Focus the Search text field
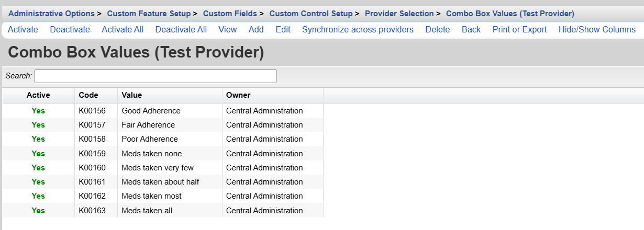 point(156,76)
